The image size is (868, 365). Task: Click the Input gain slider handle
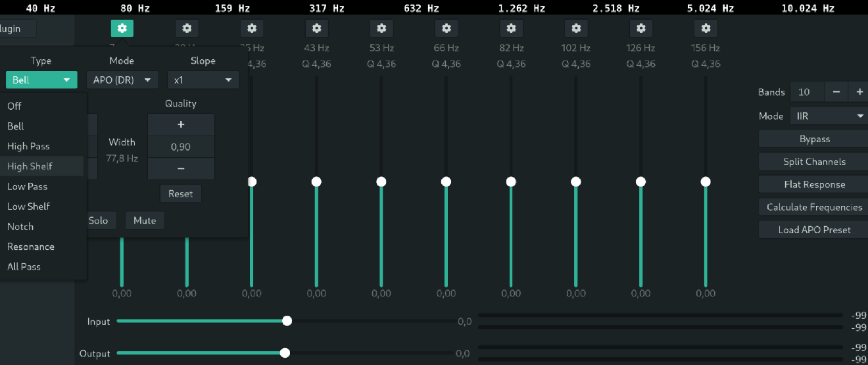pyautogui.click(x=287, y=321)
